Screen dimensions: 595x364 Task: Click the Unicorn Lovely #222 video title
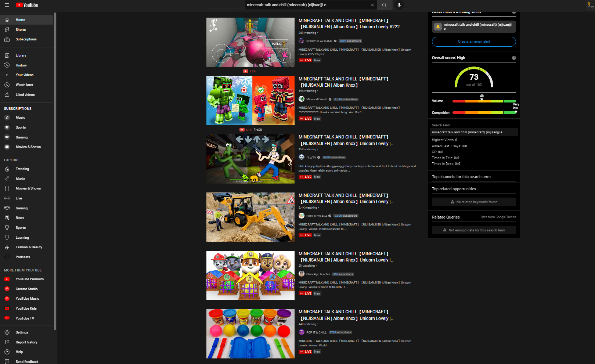(x=349, y=24)
